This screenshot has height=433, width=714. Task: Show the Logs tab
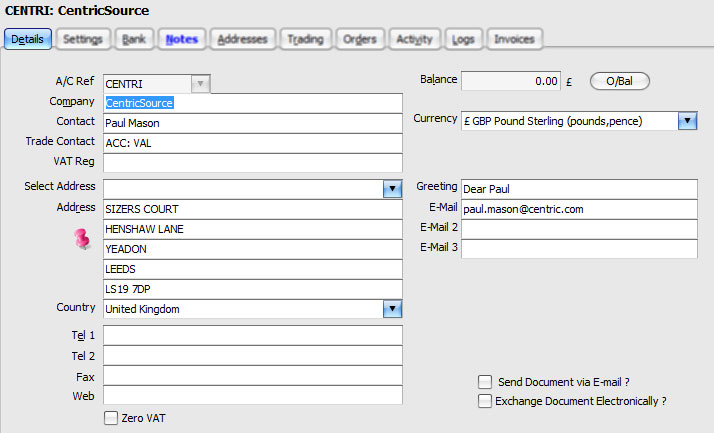pyautogui.click(x=463, y=39)
